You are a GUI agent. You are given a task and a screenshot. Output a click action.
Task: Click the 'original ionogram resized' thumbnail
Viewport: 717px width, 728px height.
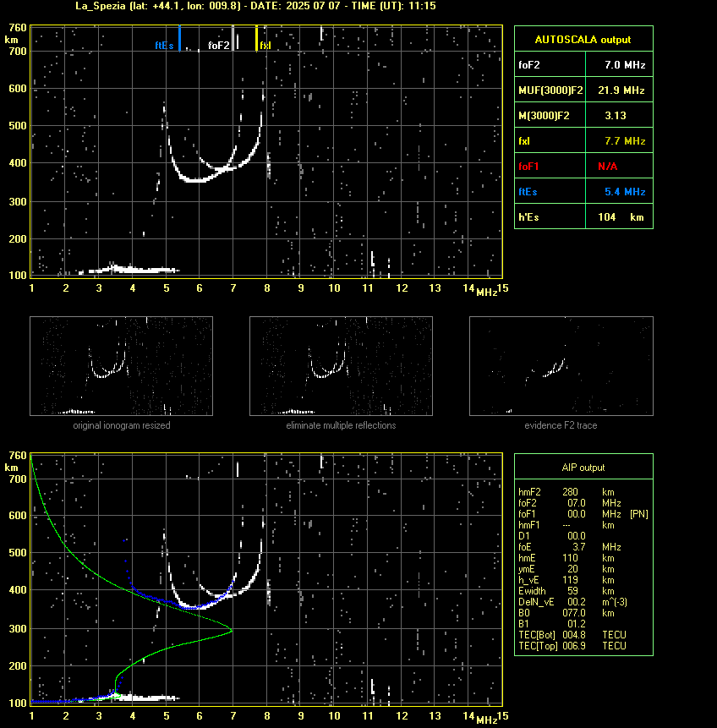click(121, 366)
